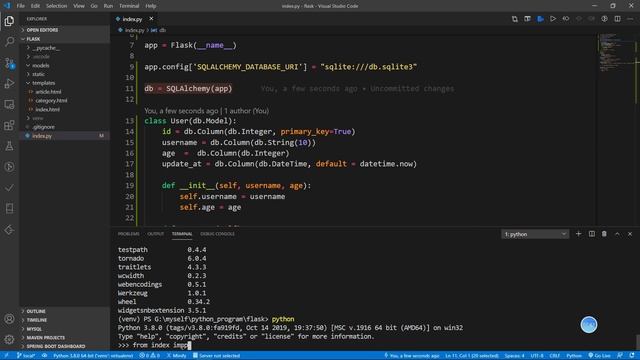This screenshot has width=640, height=360.
Task: Expand the TIMELINE section
Action: pos(64,320)
